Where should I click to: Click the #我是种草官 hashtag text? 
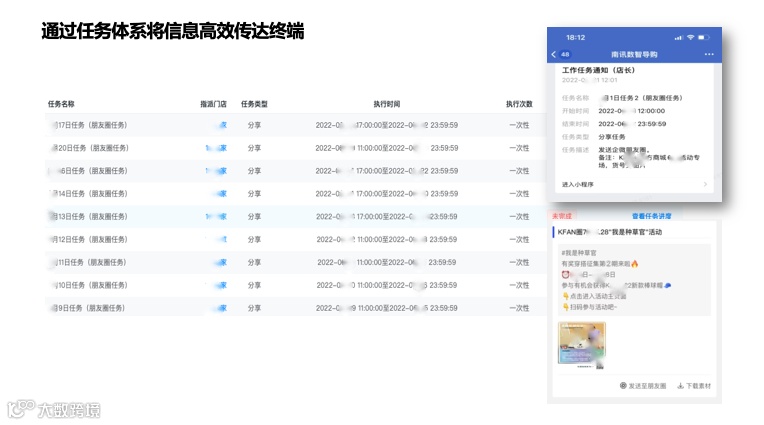[x=579, y=252]
